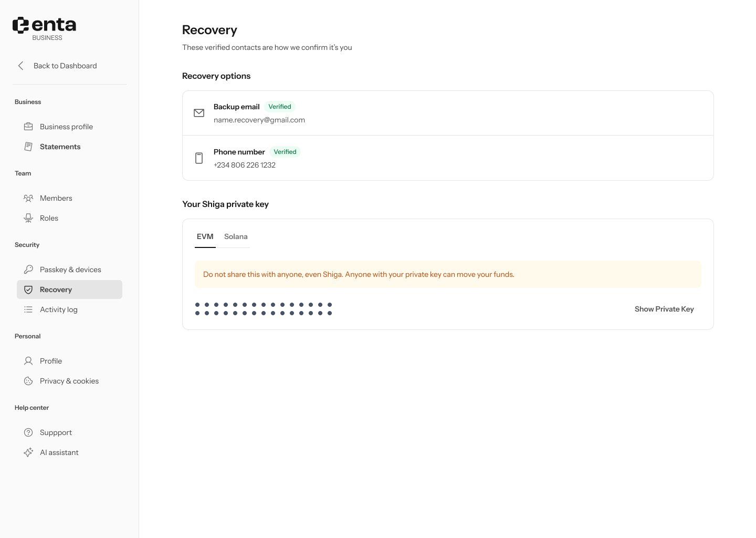
Task: Click the Enta Business logo
Action: tap(45, 28)
